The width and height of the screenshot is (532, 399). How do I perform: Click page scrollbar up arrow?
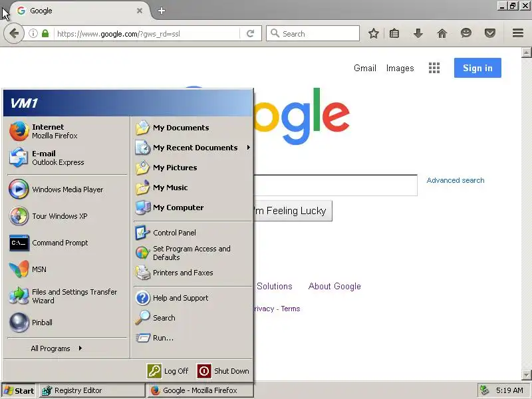(x=526, y=53)
